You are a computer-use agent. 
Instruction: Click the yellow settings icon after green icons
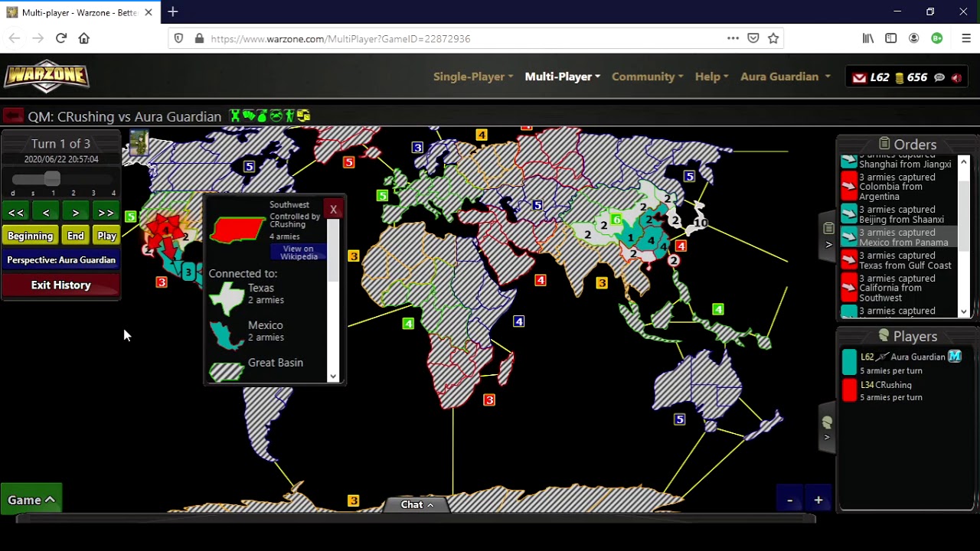pos(304,116)
